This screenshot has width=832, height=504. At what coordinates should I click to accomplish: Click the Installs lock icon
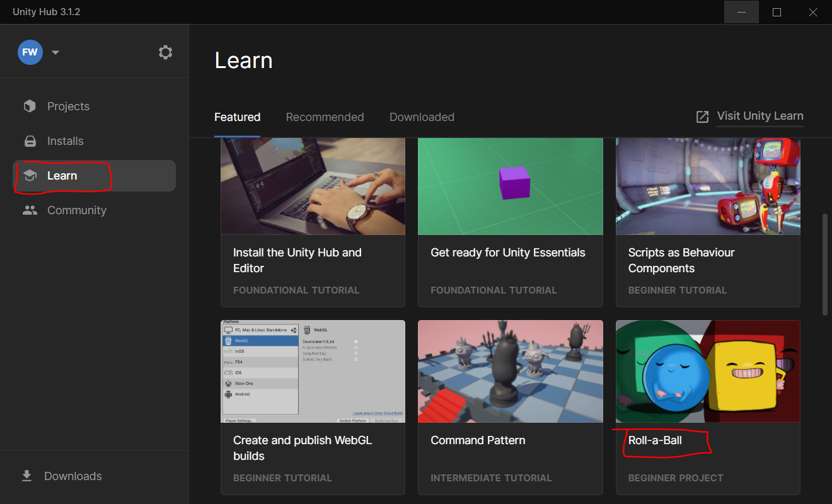tap(30, 141)
